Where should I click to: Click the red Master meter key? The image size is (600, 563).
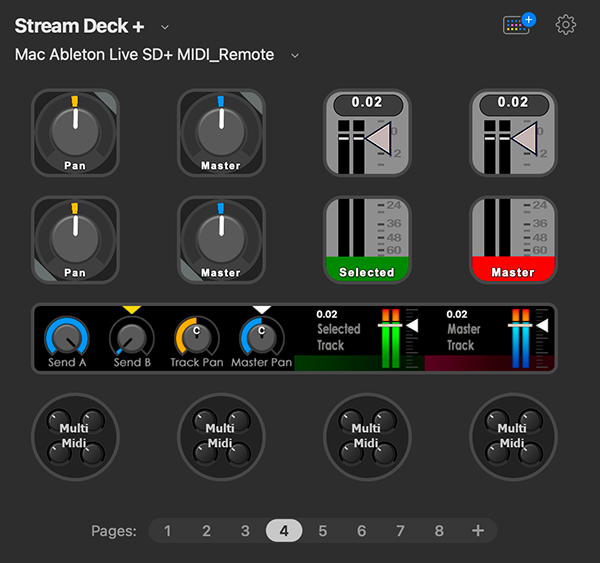click(x=513, y=240)
